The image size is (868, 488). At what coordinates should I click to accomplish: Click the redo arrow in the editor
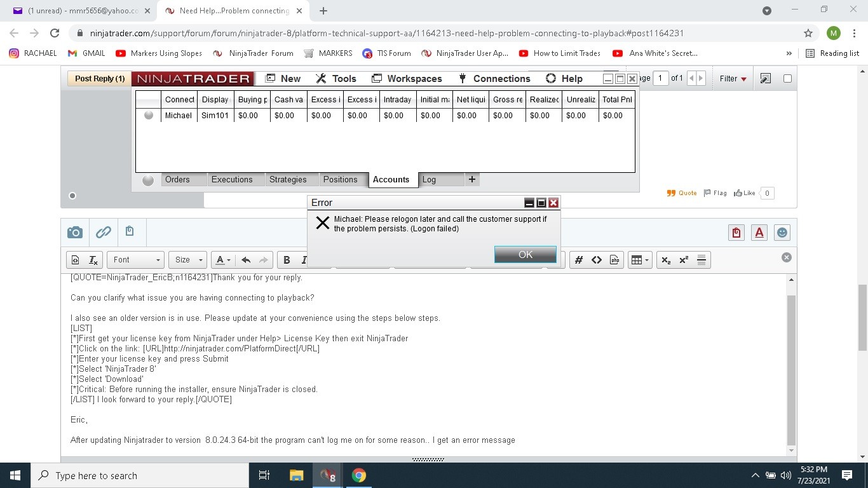click(264, 260)
